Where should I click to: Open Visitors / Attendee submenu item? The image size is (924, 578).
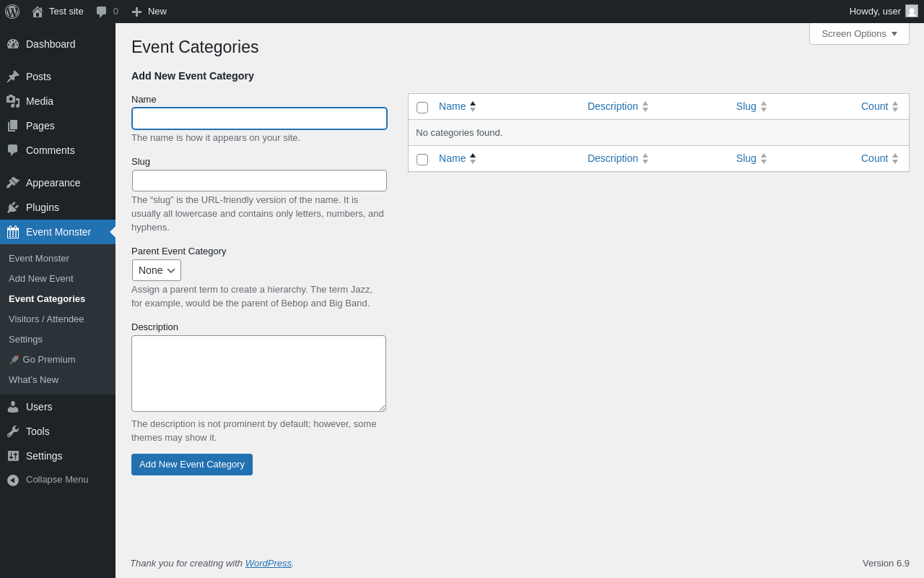pyautogui.click(x=46, y=319)
